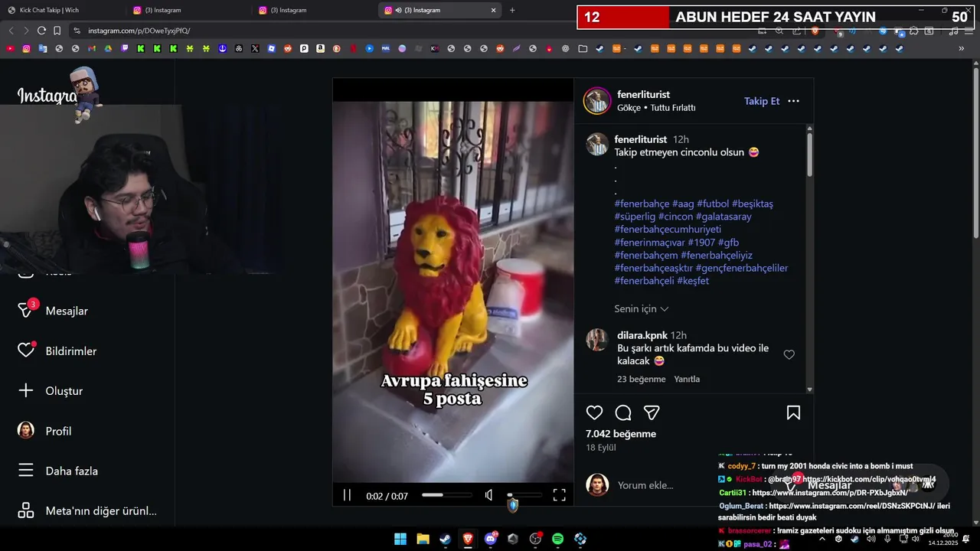Open Brave browser taskbar icon
This screenshot has height=551, width=980.
pos(468,539)
